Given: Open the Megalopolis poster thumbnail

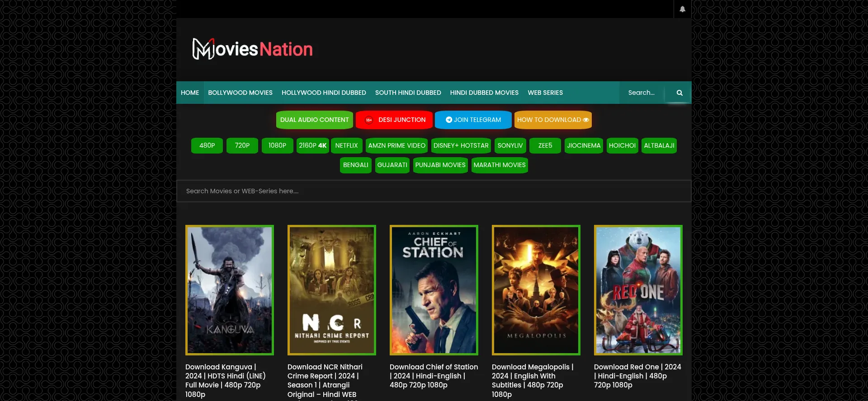Looking at the screenshot, I should [x=536, y=290].
